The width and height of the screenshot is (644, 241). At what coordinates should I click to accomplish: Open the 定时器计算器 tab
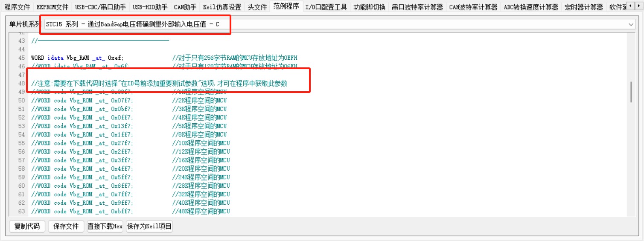point(583,7)
